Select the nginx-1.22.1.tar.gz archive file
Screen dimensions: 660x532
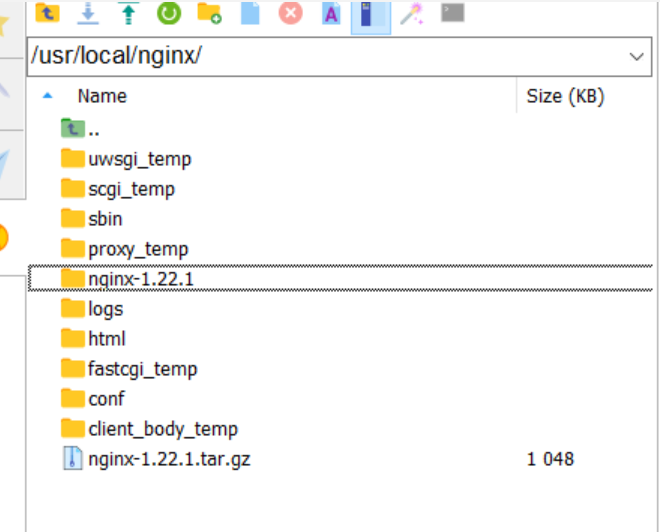coord(168,459)
